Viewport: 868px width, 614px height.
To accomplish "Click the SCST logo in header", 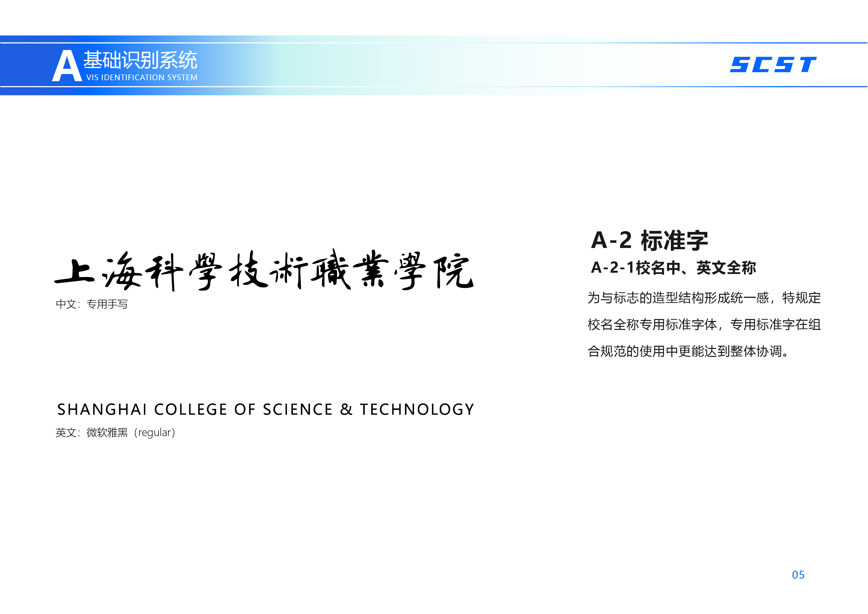I will [x=773, y=64].
